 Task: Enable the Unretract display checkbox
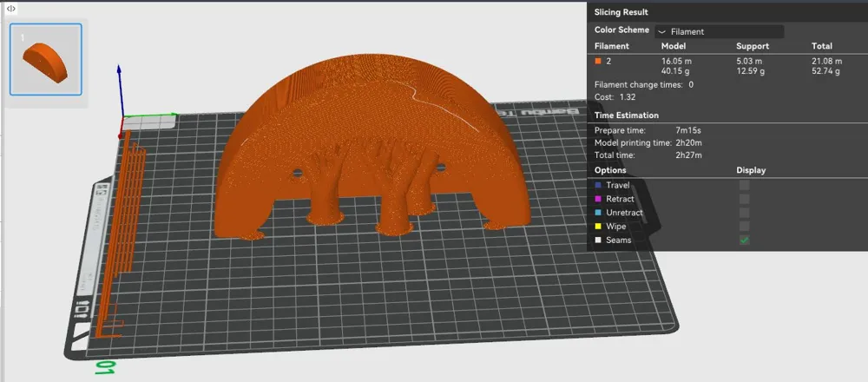(745, 213)
